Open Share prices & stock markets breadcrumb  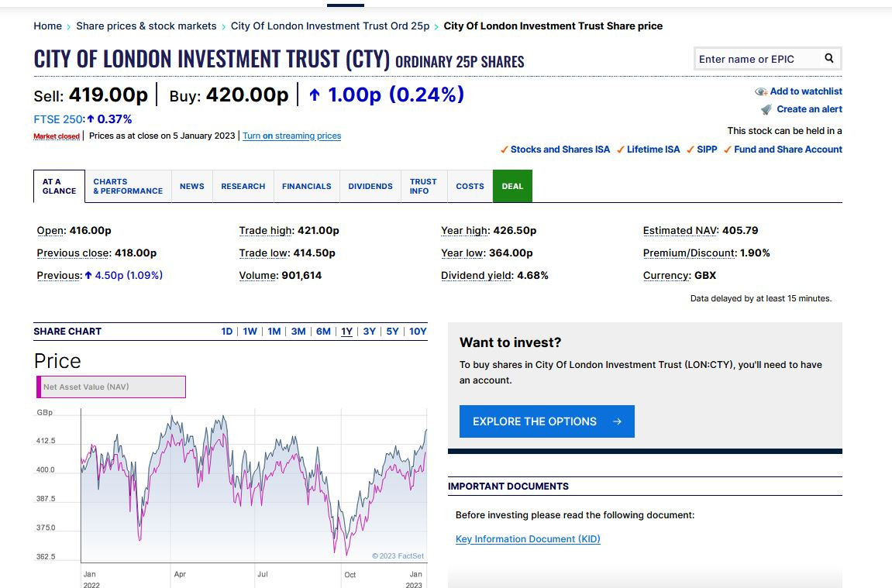pos(146,26)
